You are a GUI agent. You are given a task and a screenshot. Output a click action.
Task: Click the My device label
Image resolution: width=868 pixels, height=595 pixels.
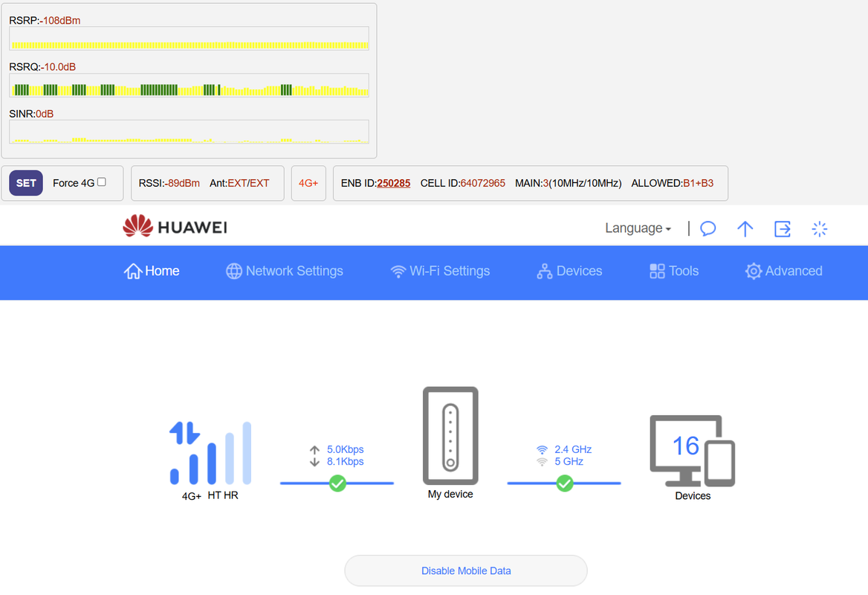coord(450,494)
